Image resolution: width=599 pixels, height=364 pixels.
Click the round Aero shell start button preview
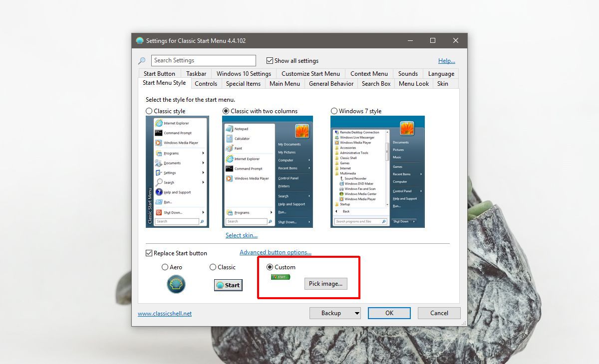tap(176, 284)
